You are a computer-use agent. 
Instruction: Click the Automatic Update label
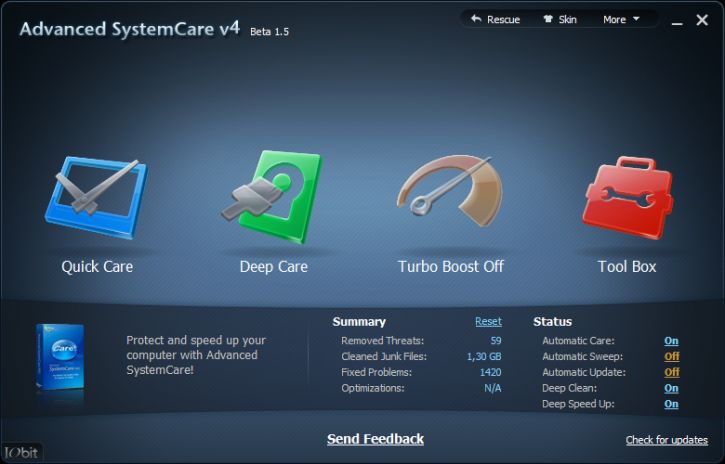pyautogui.click(x=584, y=372)
